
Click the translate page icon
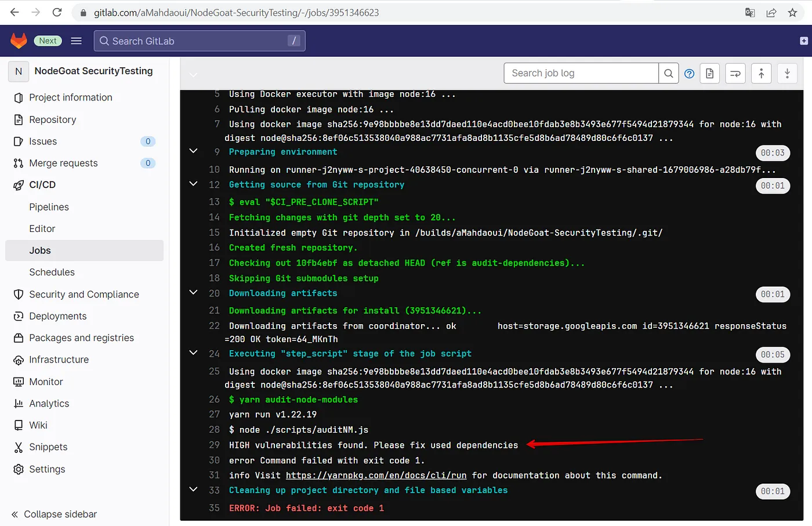750,12
